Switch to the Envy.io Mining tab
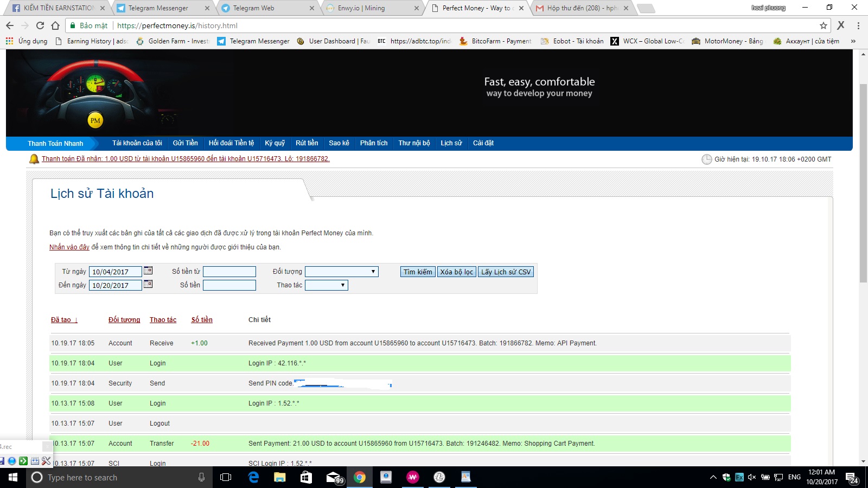The height and width of the screenshot is (488, 868). pos(372,8)
